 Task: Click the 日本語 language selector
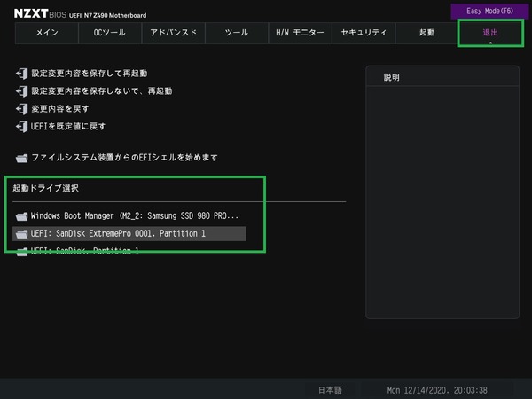(330, 390)
